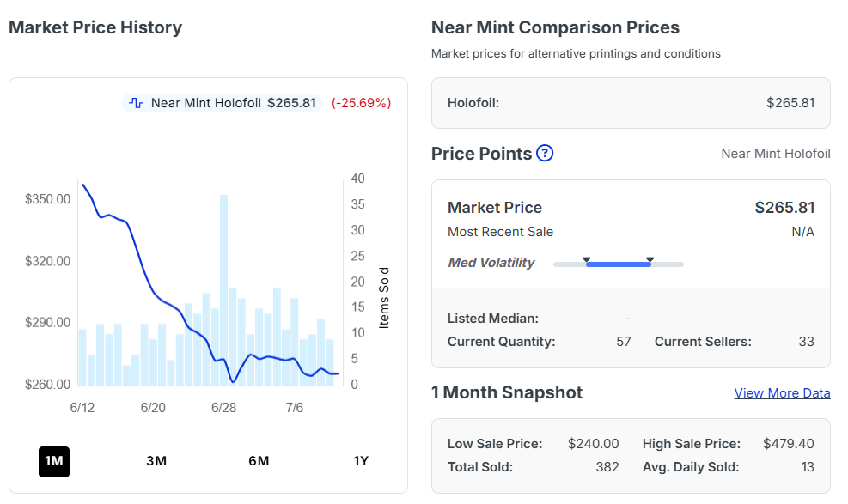Image resolution: width=848 pixels, height=504 pixels.
Task: Switch chart to 6M range
Action: click(259, 461)
